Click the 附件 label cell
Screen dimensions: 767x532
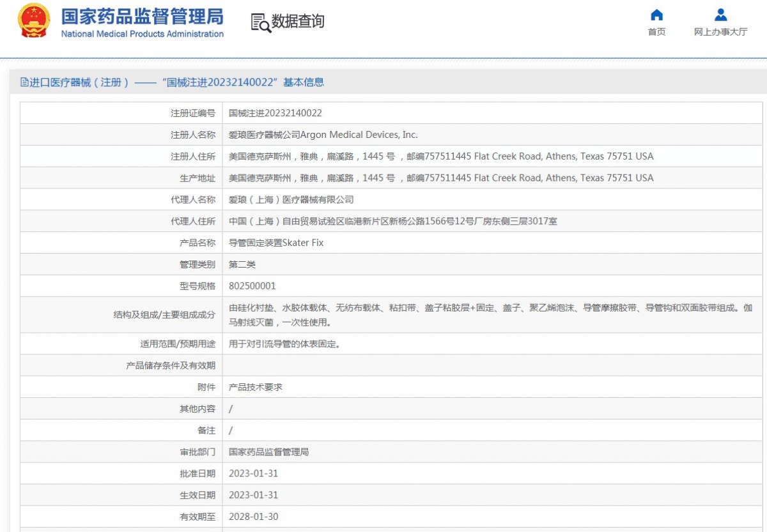[121, 387]
